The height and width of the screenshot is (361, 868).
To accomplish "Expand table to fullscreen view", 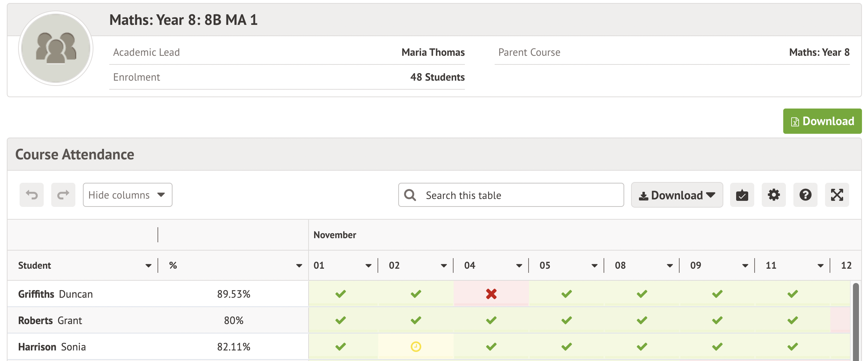I will click(837, 195).
